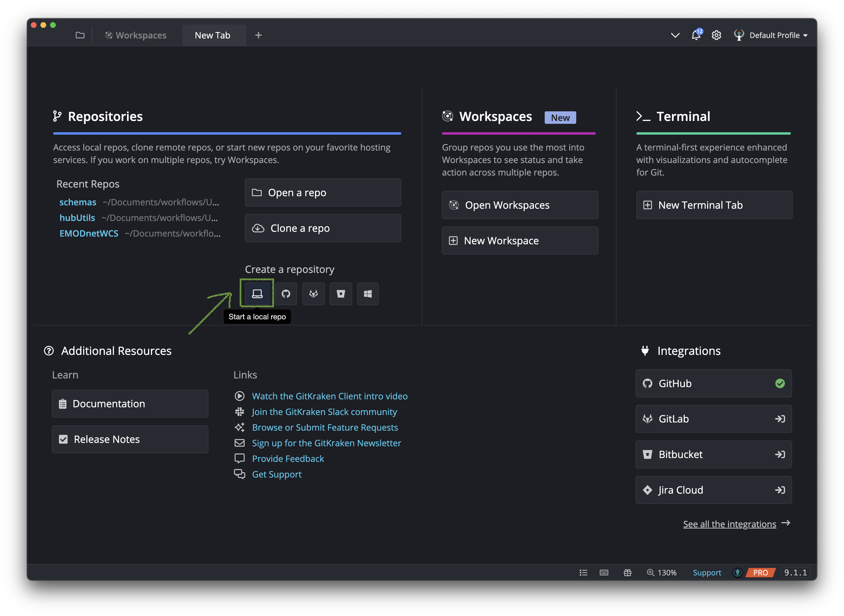Viewport: 844px width, 616px height.
Task: Connect the GitLab integration
Action: tap(713, 419)
